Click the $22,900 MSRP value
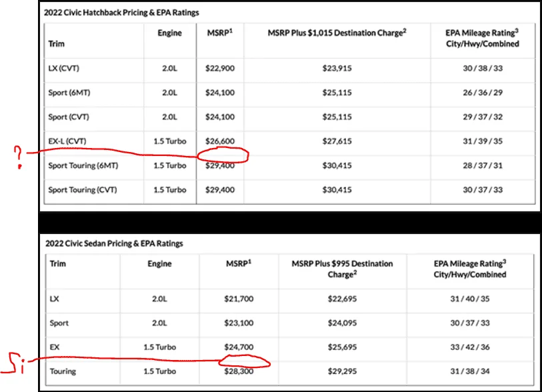The width and height of the screenshot is (542, 392). pos(221,68)
